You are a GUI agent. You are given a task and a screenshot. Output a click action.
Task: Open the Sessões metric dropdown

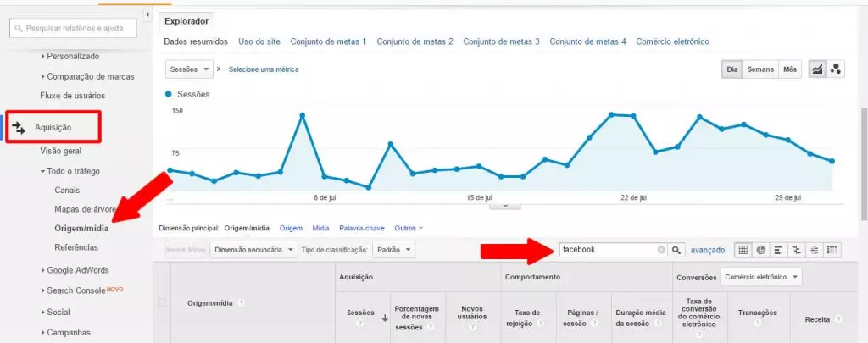189,69
